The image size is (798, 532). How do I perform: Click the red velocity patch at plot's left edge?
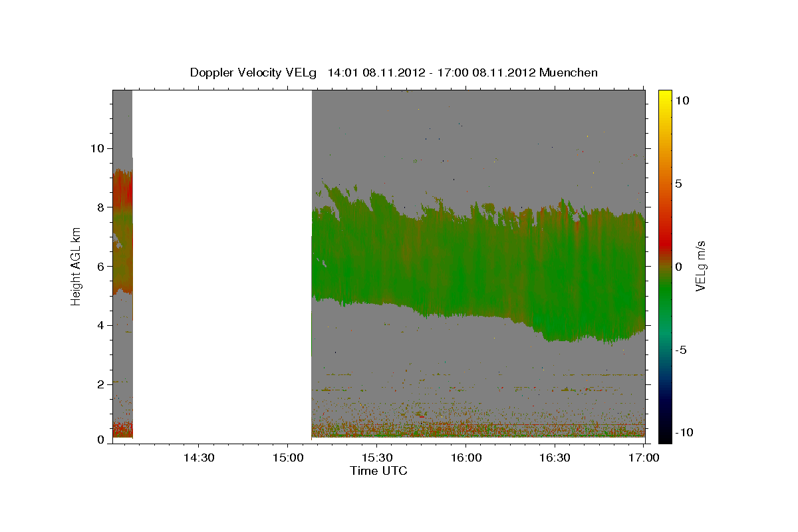(124, 190)
